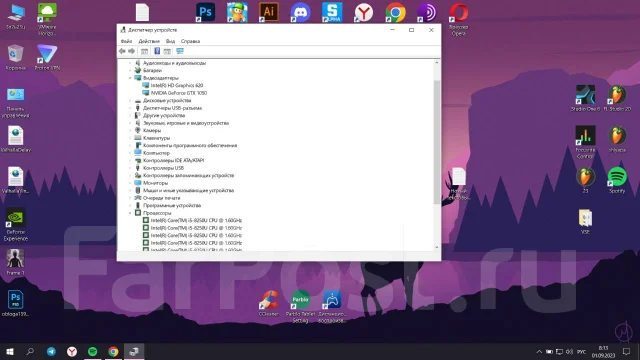Select the Illustrator desktop shortcut

tap(269, 12)
